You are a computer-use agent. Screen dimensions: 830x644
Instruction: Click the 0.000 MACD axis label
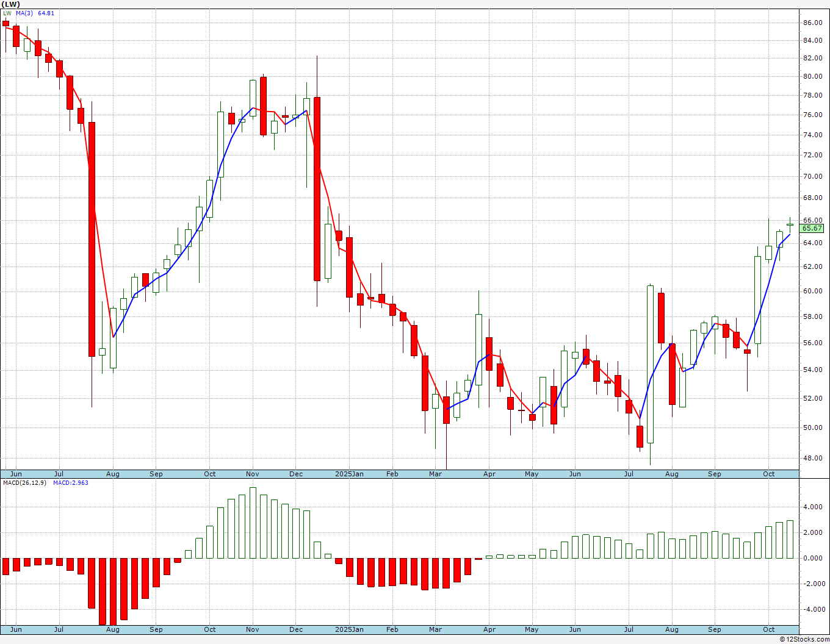pyautogui.click(x=814, y=558)
